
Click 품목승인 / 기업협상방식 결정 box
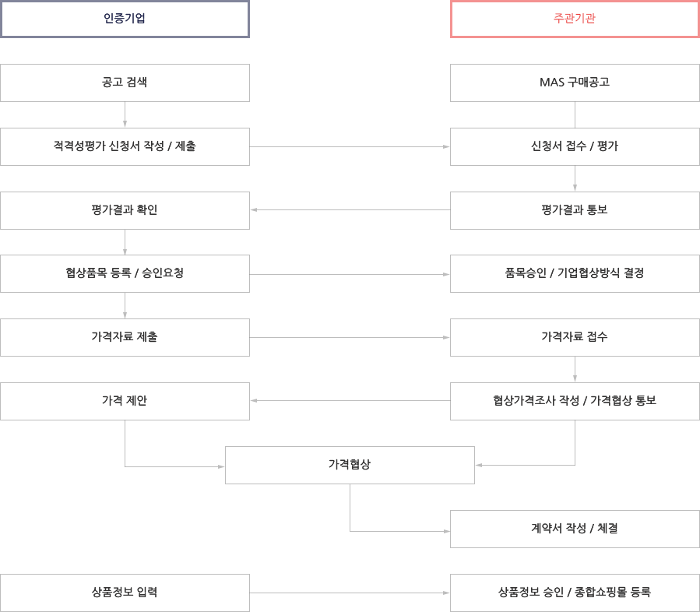[575, 273]
